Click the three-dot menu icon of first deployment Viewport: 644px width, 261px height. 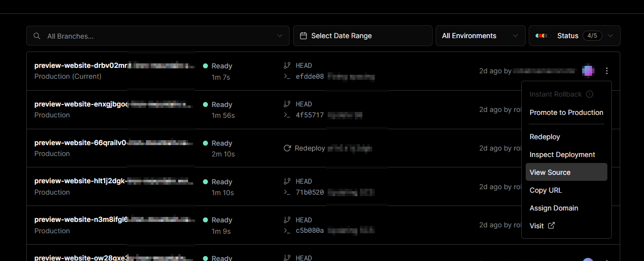pyautogui.click(x=607, y=71)
